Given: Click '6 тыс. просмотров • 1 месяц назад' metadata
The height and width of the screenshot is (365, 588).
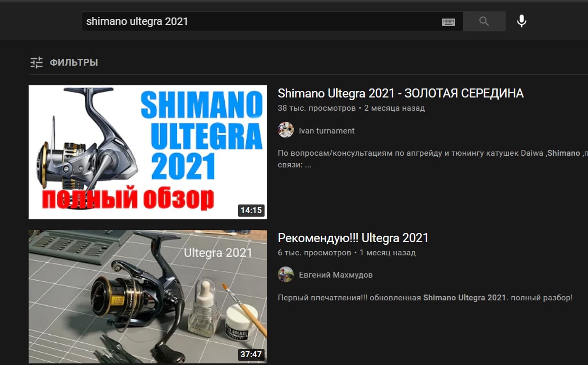Looking at the screenshot, I should [347, 253].
